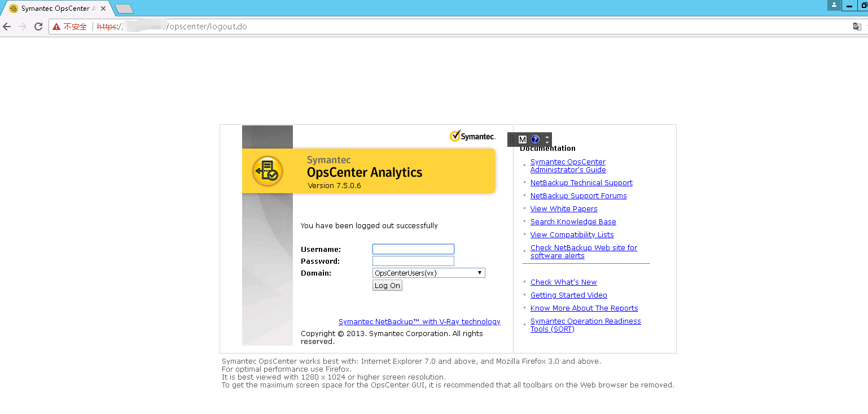Viewport: 868px width, 414px height.
Task: Restore down the browser window
Action: pyautogui.click(x=863, y=6)
